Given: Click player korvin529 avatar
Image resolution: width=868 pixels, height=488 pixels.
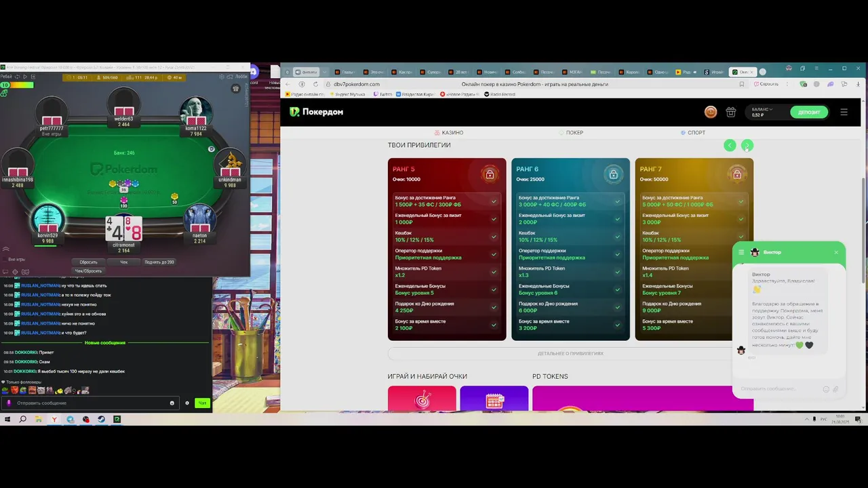Looking at the screenshot, I should click(47, 220).
